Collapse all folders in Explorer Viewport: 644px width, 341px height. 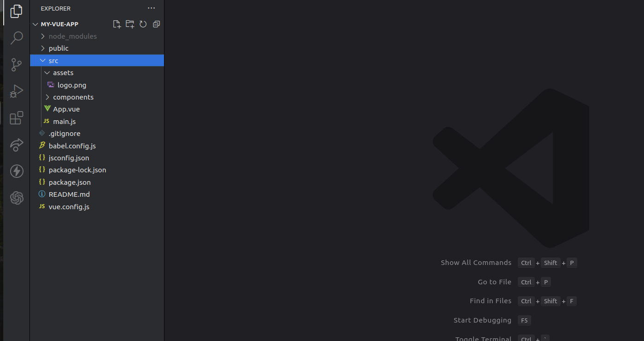(x=156, y=24)
